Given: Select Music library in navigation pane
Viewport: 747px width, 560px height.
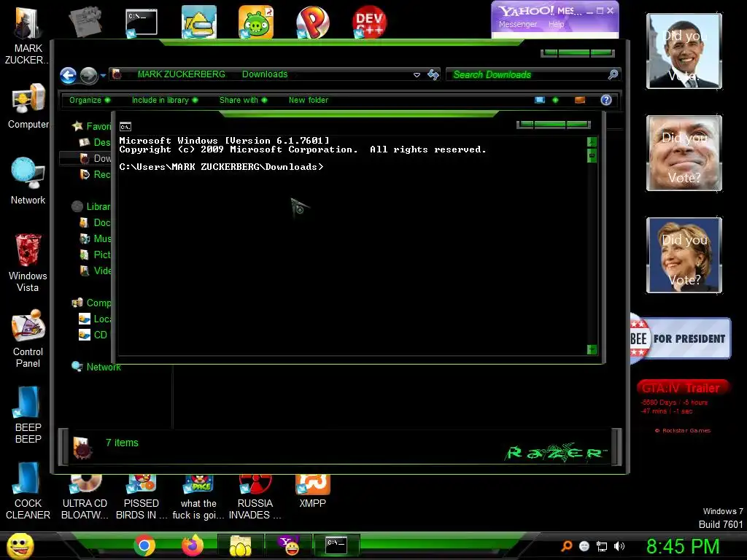Looking at the screenshot, I should click(95, 238).
